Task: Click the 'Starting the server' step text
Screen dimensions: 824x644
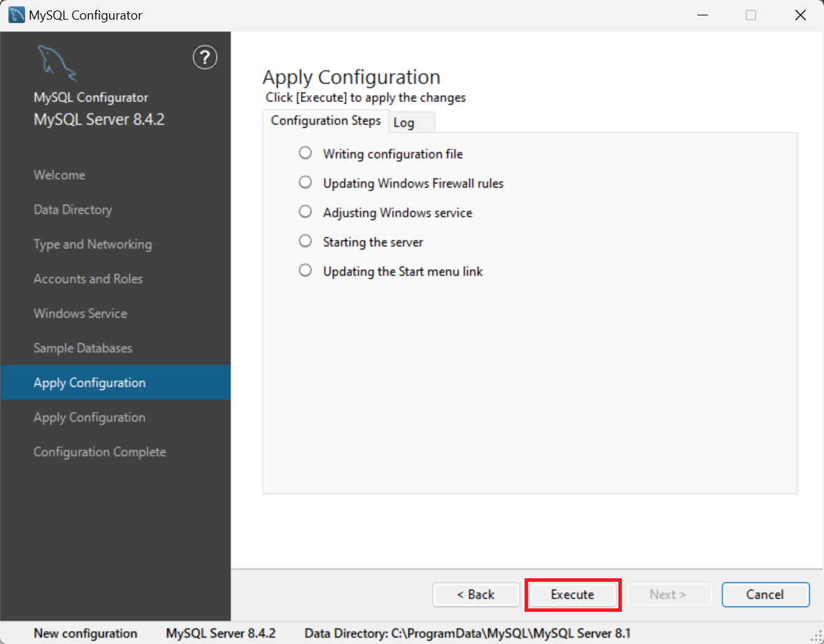Action: (x=373, y=242)
